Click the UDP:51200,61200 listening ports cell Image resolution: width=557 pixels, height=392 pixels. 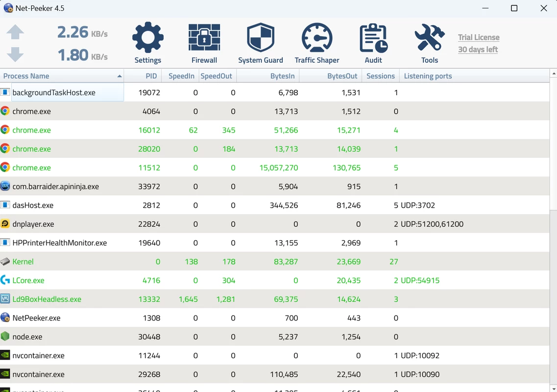(x=432, y=224)
